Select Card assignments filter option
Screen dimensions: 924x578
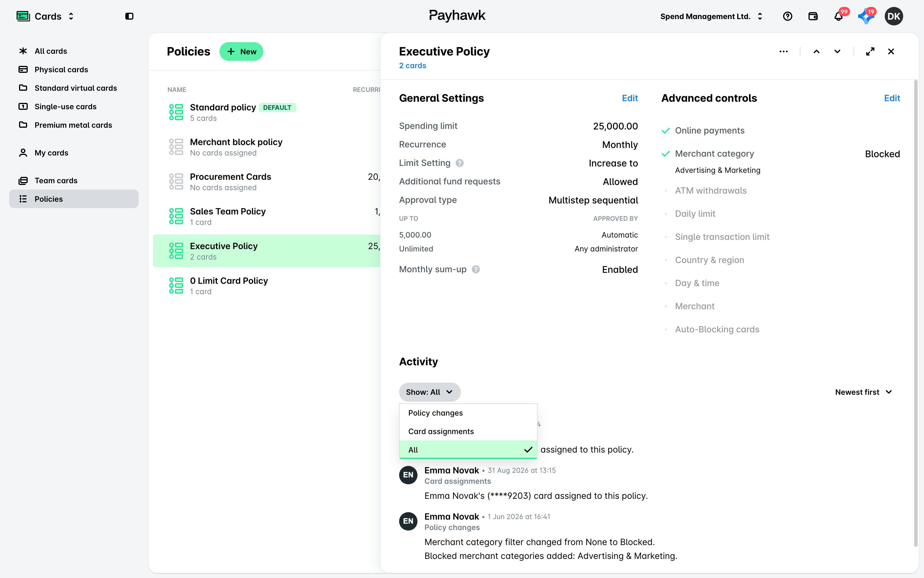[x=468, y=431]
